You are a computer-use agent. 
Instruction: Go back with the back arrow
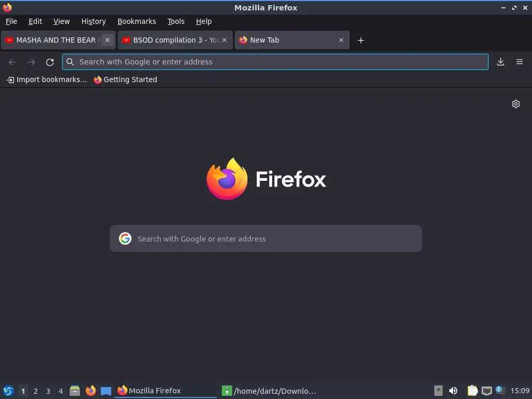tap(12, 62)
